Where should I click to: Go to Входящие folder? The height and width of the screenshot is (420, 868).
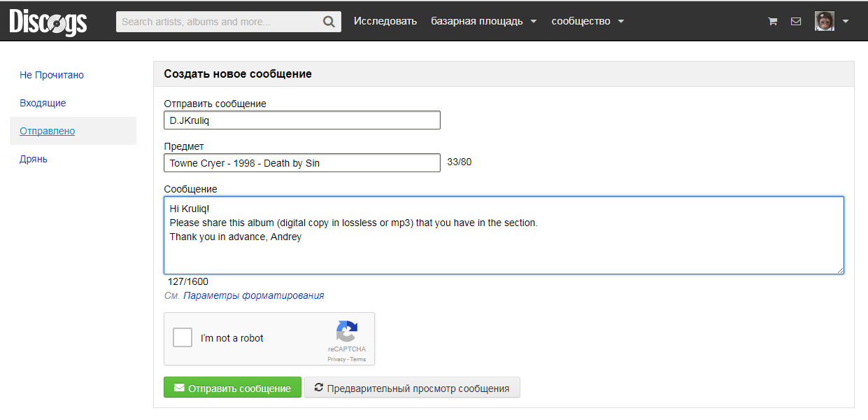[x=43, y=103]
